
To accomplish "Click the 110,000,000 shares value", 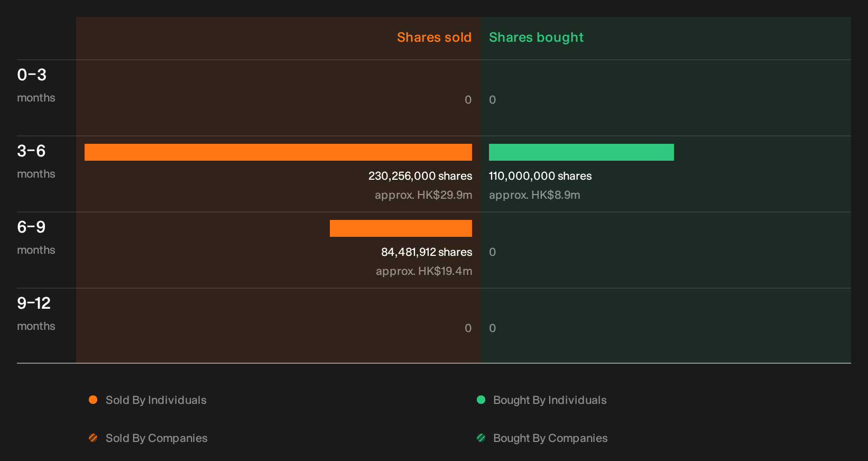I will [x=540, y=176].
